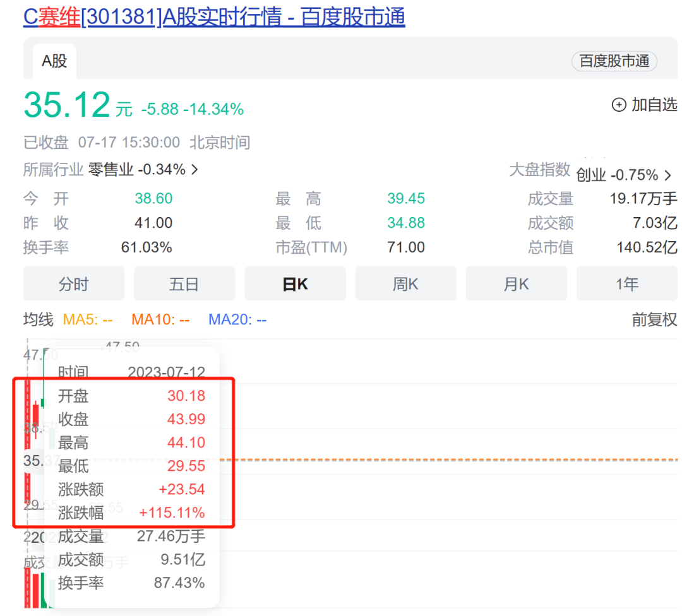This screenshot has height=616, width=682.
Task: Show the 周K weekly chart
Action: pos(405,284)
